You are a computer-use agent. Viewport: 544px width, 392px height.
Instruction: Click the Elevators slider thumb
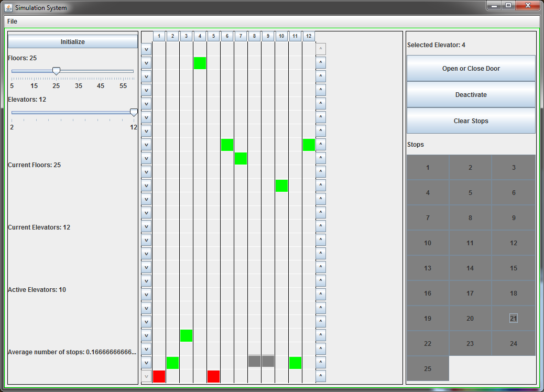[x=134, y=112]
